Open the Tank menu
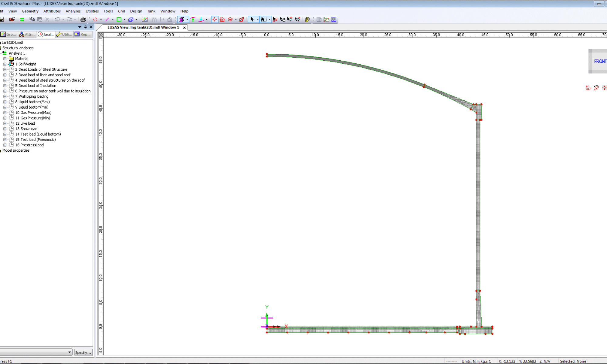The image size is (607, 364). [x=151, y=11]
